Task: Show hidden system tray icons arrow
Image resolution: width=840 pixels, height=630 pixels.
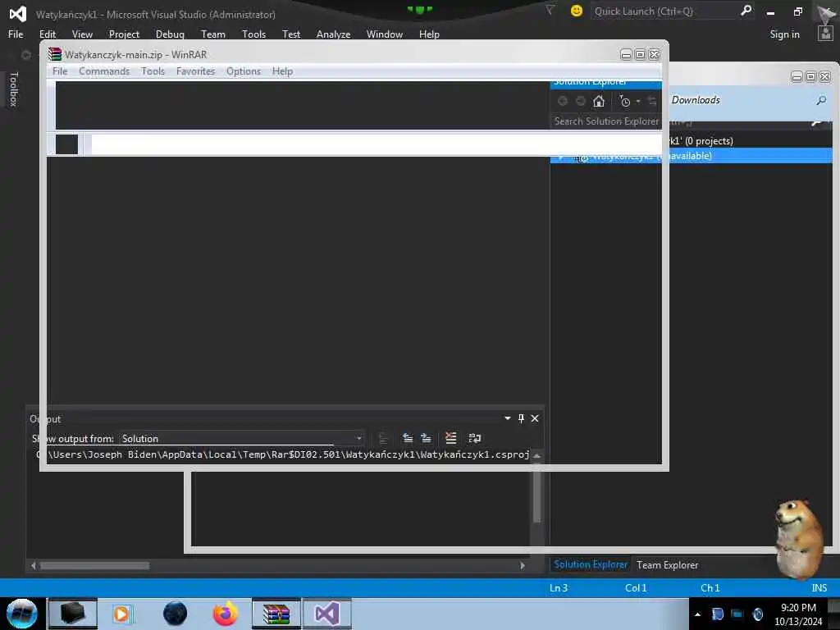Action: (697, 614)
